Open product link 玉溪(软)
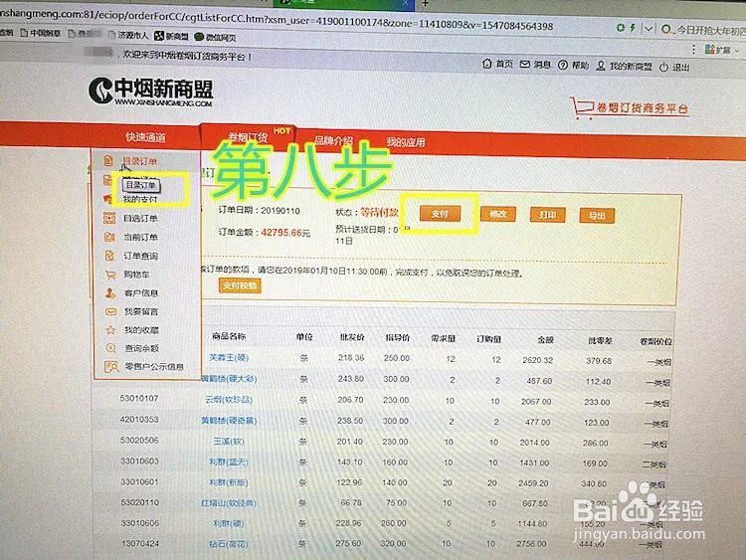 point(229,441)
